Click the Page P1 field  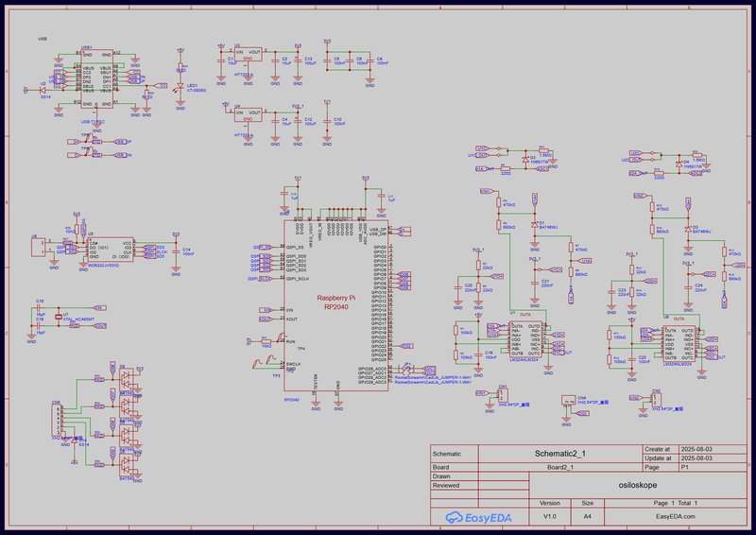684,467
